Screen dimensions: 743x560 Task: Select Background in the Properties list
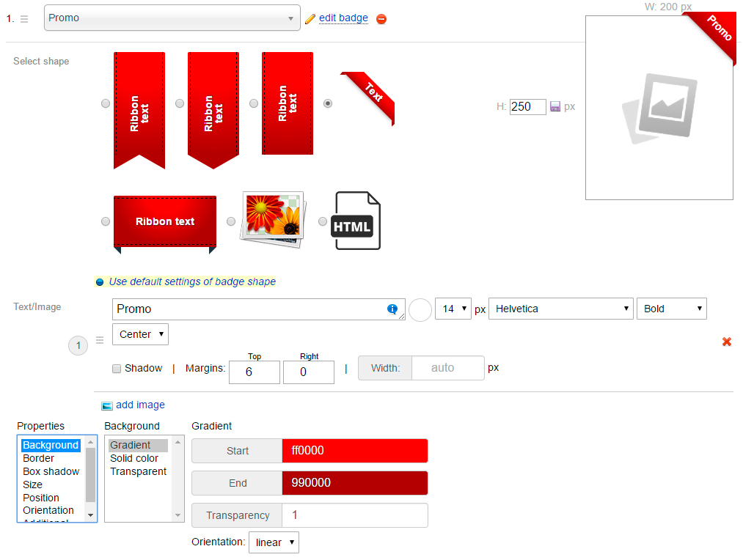[x=51, y=445]
